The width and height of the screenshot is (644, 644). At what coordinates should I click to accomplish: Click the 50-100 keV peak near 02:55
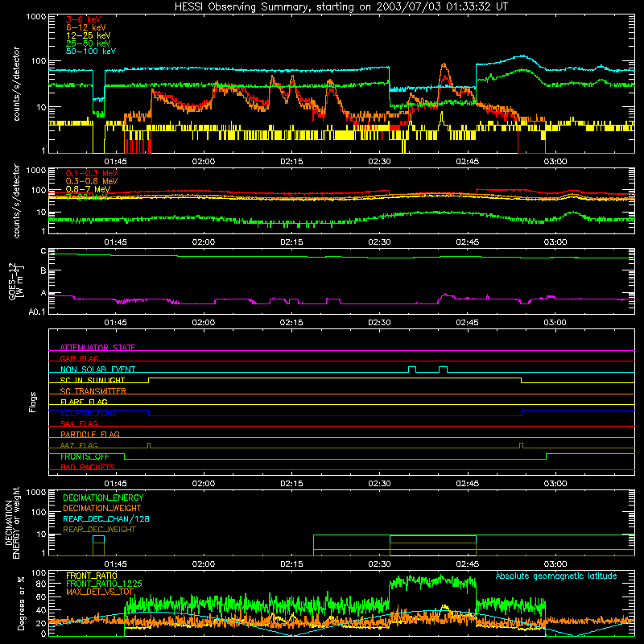(x=522, y=56)
